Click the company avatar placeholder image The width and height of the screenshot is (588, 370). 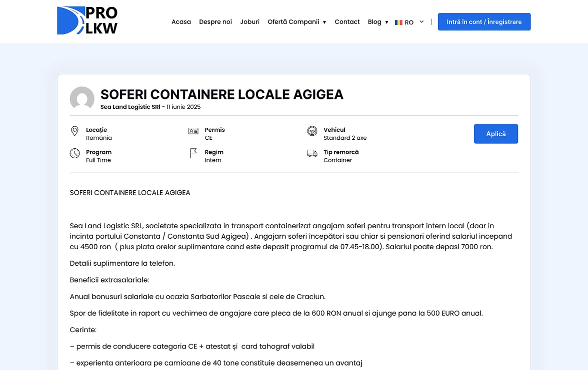pos(82,98)
